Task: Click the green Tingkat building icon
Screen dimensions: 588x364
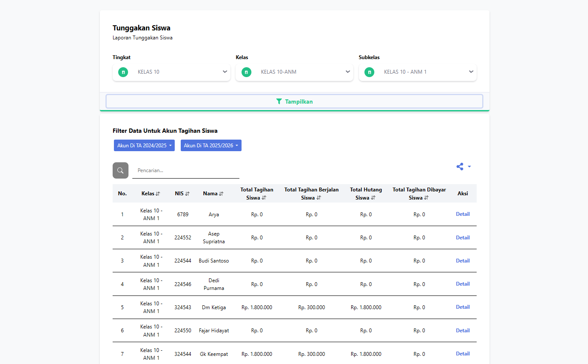Action: 123,72
